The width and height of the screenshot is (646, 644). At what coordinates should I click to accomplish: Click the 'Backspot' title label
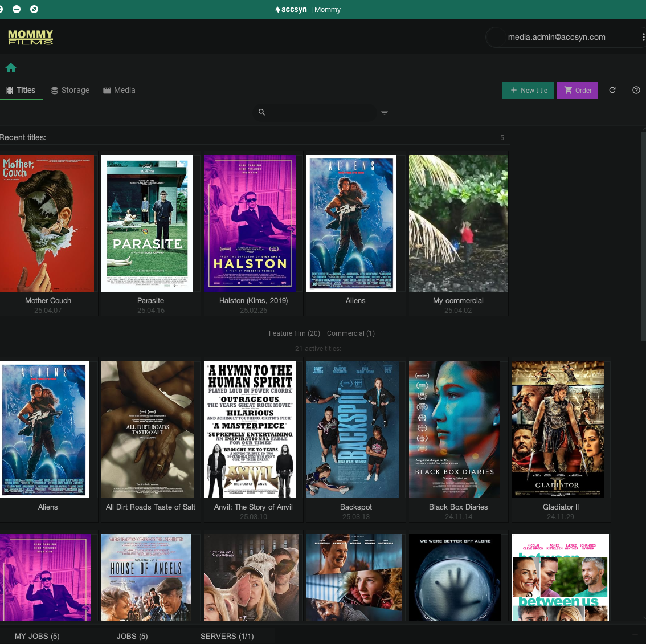(356, 507)
